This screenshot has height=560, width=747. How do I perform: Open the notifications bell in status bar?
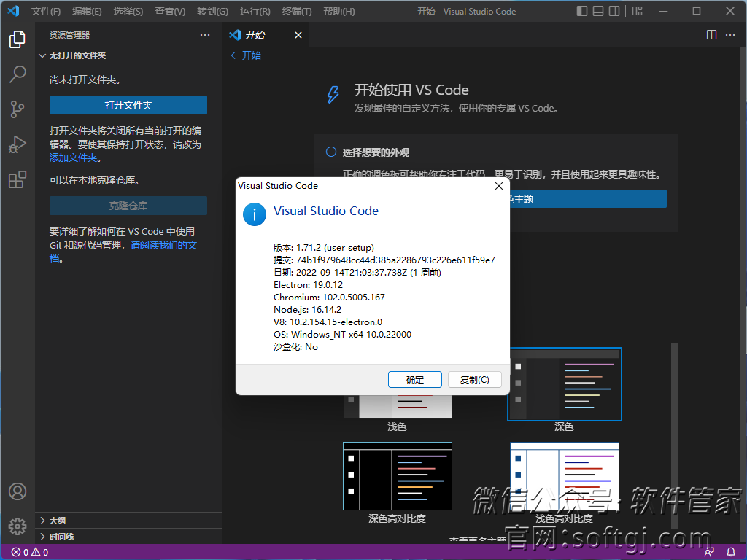point(731,552)
